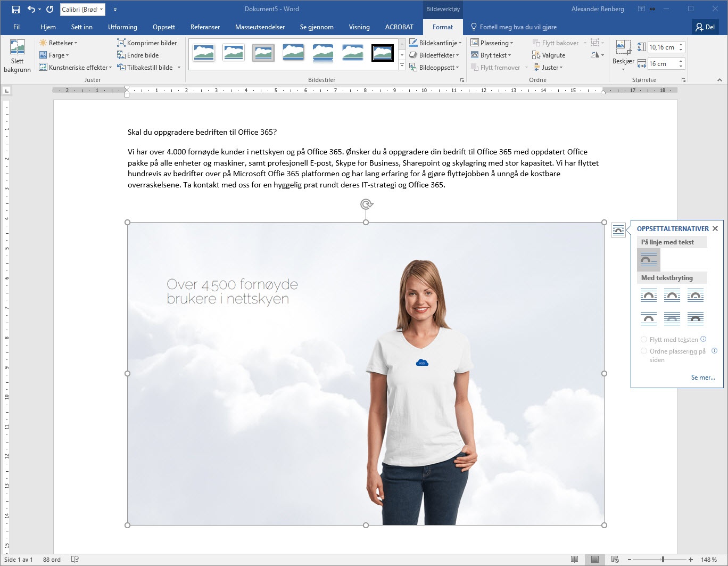Click the rotate objects icon in Ordne group
Screen dimensions: 728x566
click(598, 55)
